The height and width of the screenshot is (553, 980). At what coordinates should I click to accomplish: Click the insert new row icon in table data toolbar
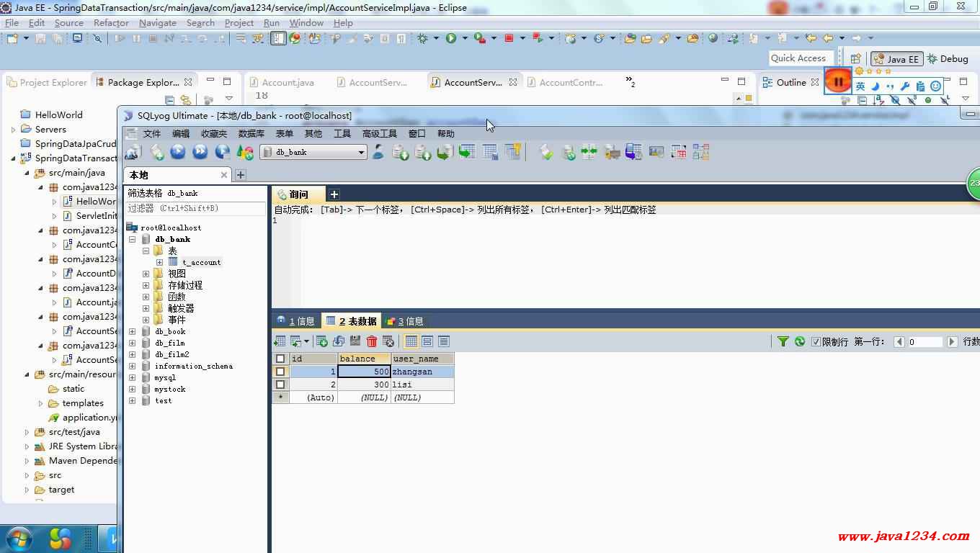point(322,341)
